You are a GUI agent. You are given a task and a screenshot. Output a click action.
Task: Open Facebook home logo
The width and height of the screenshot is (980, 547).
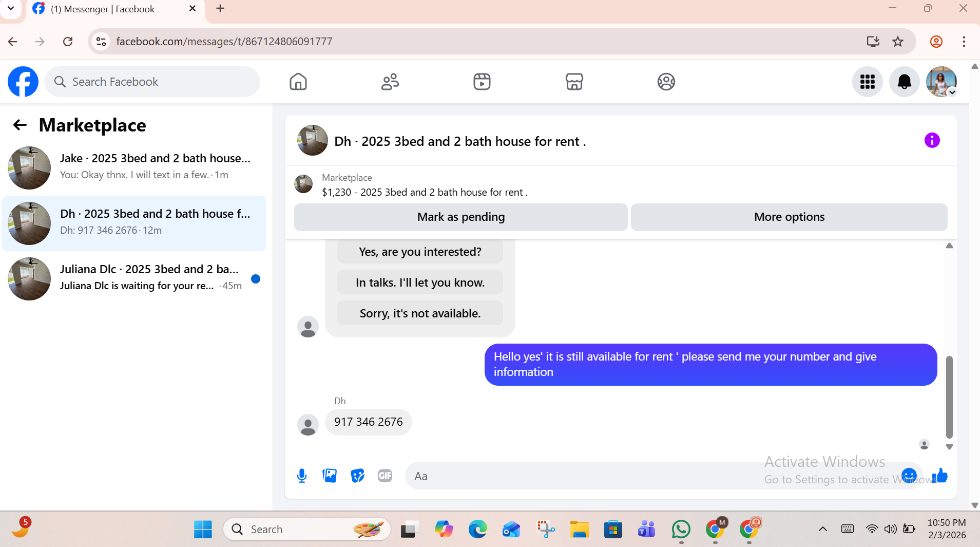(23, 82)
